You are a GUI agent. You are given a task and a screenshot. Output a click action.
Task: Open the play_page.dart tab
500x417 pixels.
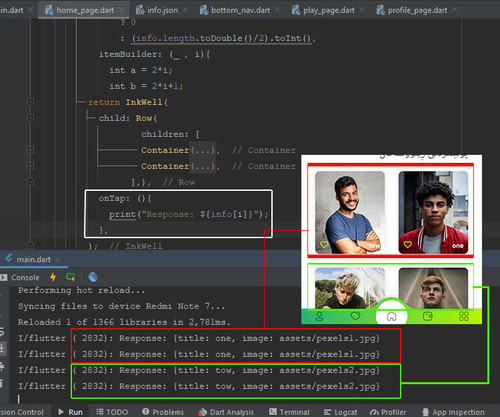pos(329,10)
